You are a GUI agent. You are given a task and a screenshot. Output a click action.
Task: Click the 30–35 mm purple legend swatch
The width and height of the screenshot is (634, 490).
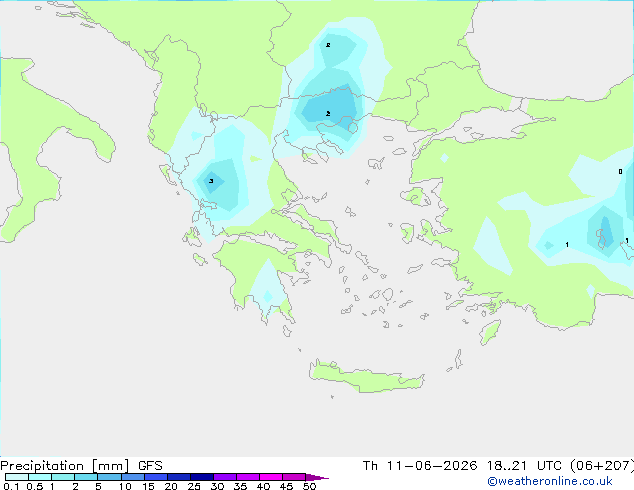(224, 477)
